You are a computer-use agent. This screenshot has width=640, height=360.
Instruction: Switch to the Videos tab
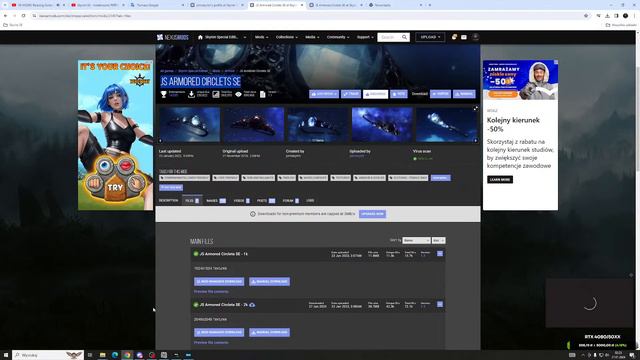click(x=242, y=201)
